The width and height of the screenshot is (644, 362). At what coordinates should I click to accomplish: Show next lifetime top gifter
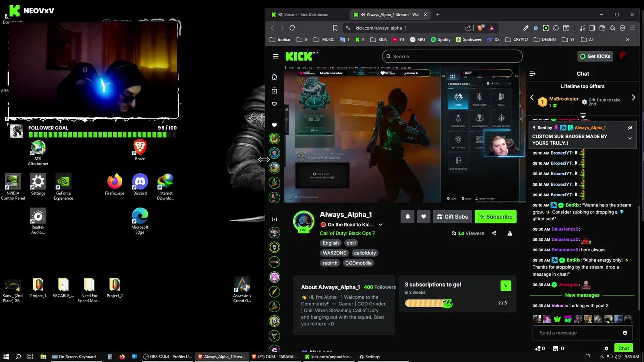click(633, 97)
